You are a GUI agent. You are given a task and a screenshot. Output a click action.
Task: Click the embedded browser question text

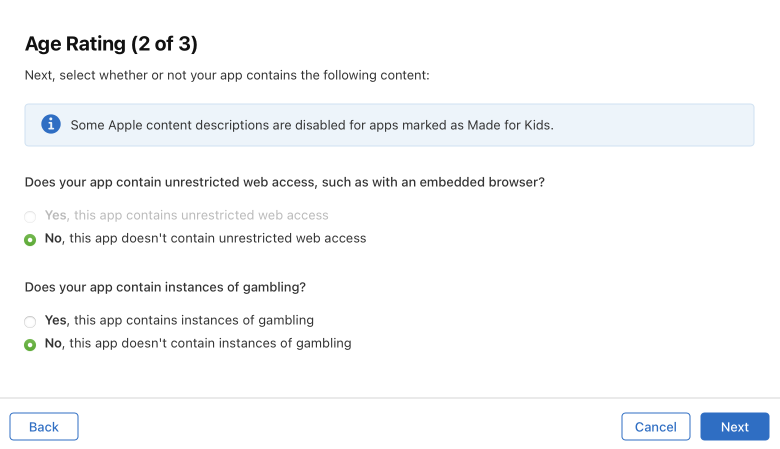point(285,182)
